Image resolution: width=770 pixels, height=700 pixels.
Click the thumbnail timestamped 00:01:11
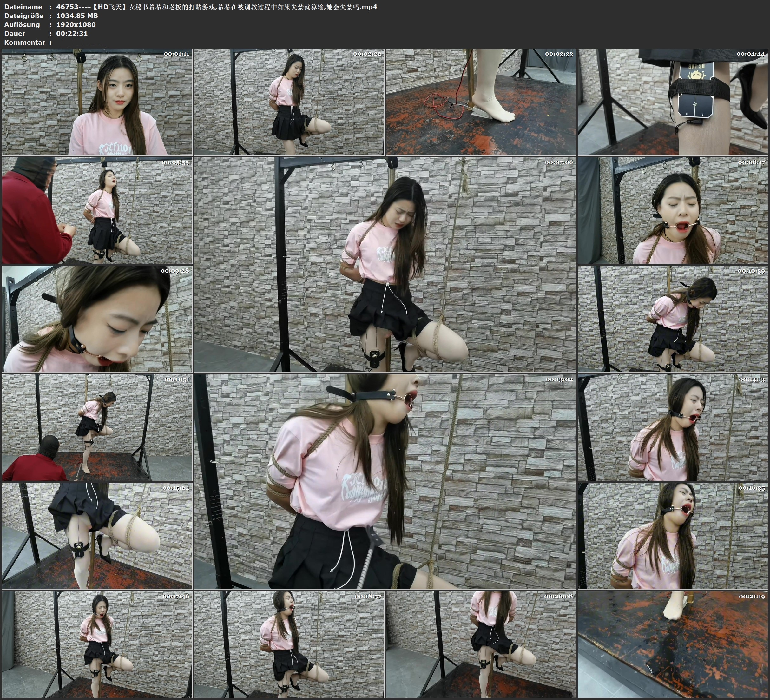pyautogui.click(x=97, y=102)
